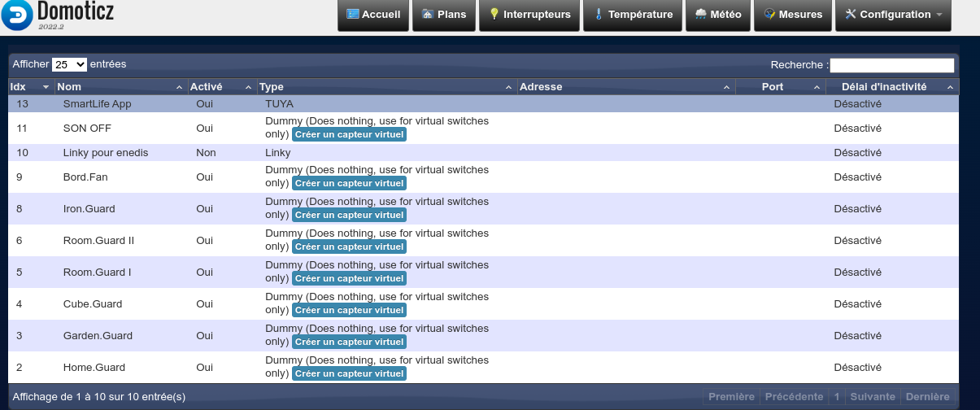Sort table by Nom column
The width and height of the screenshot is (980, 410).
[120, 87]
